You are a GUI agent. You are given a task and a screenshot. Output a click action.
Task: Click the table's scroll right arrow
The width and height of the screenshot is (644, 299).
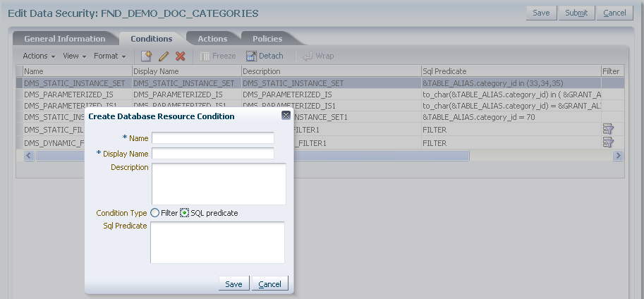tap(618, 156)
